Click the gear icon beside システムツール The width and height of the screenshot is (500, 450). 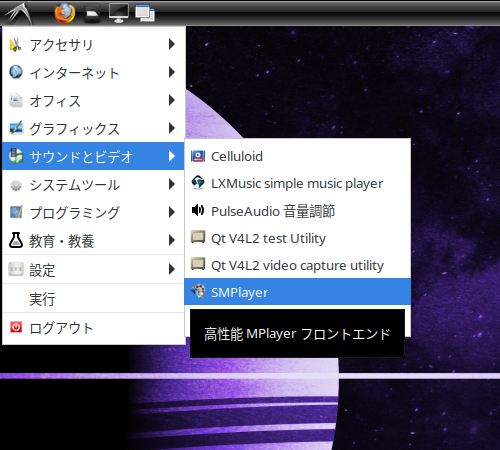[16, 185]
